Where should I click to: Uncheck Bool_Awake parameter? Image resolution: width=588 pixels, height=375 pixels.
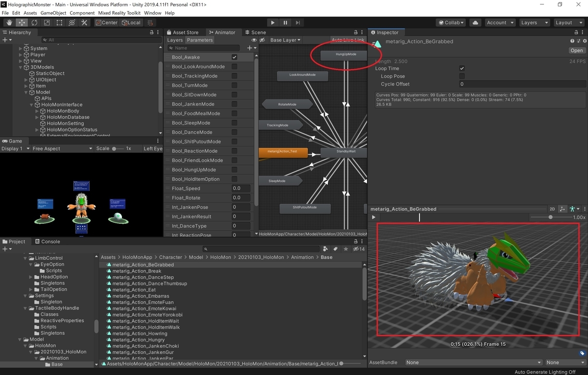point(234,57)
